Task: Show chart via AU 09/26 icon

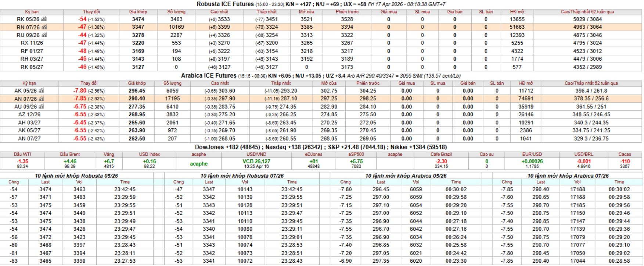Action: click(x=42, y=107)
